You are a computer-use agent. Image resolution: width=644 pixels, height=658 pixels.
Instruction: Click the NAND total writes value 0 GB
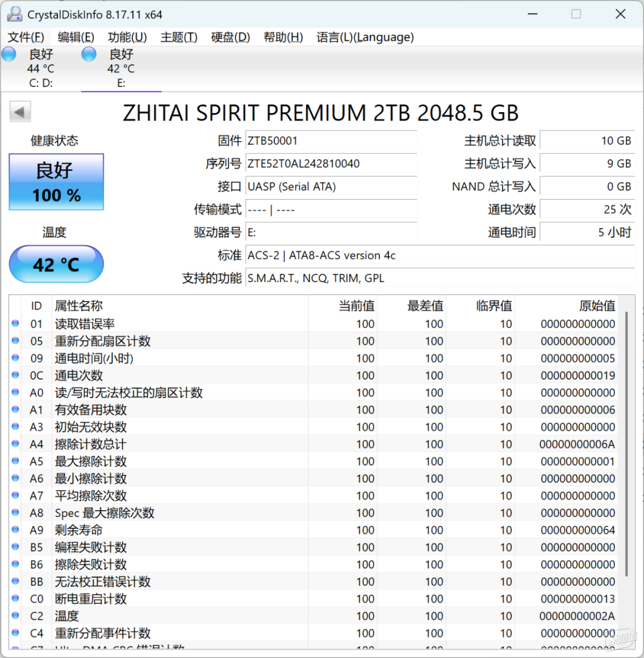coord(587,187)
